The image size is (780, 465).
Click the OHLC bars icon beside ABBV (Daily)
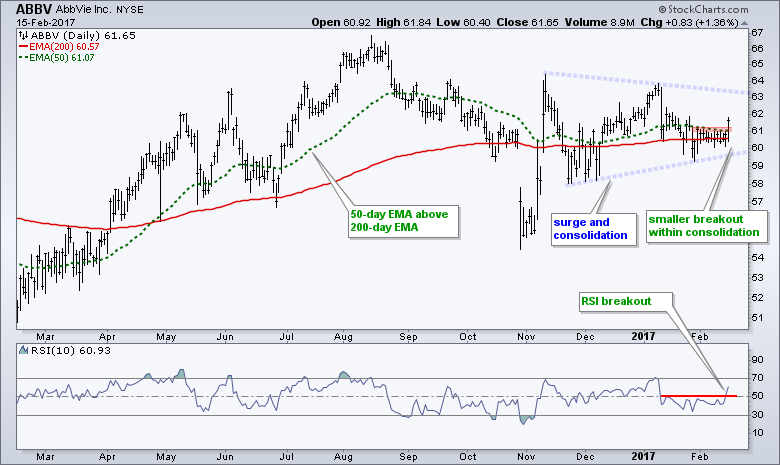click(x=23, y=35)
